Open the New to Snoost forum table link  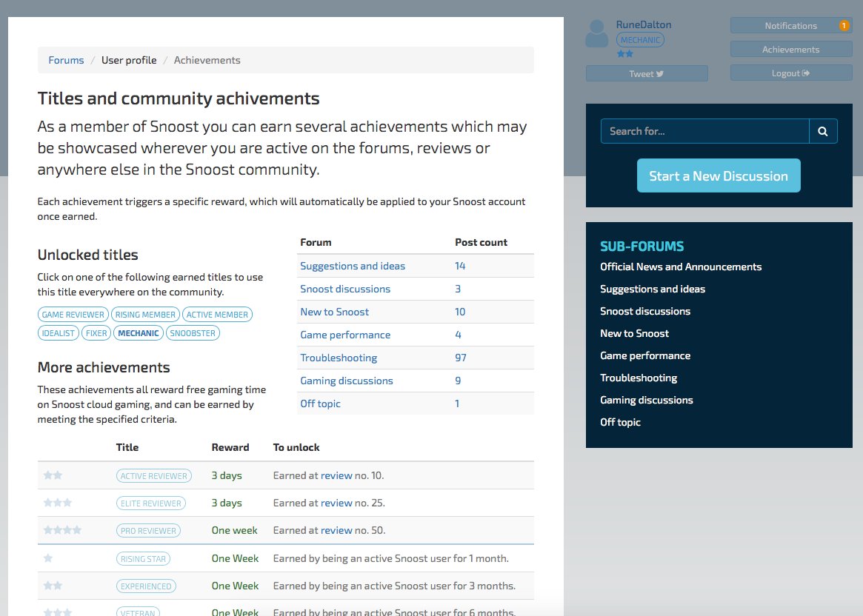click(x=334, y=312)
